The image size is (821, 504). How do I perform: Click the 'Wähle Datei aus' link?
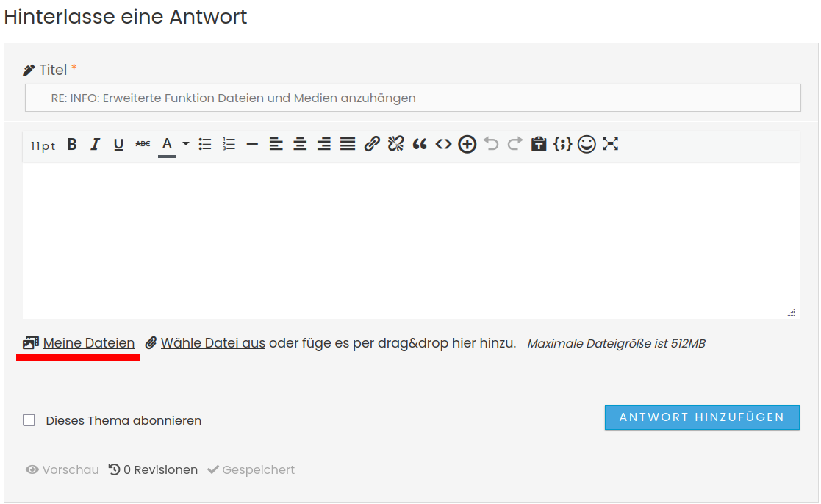click(x=212, y=343)
